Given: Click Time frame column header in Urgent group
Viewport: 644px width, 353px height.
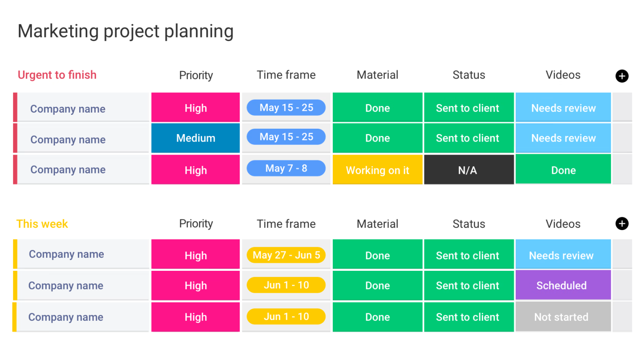Looking at the screenshot, I should coord(286,75).
